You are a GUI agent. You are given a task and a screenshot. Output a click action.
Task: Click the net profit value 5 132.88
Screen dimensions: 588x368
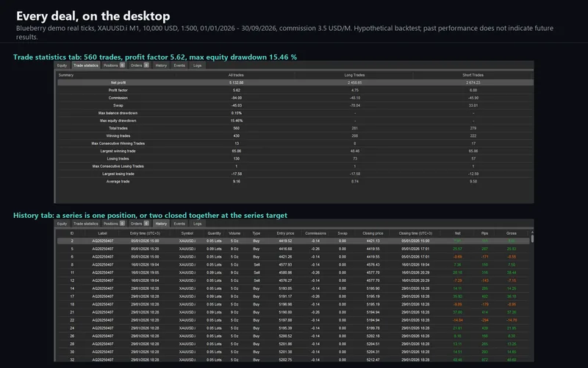click(x=236, y=82)
